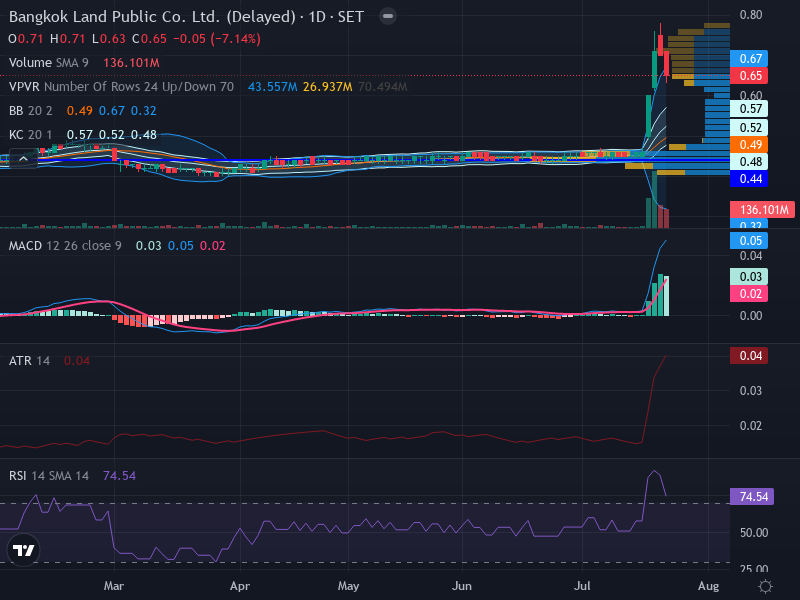This screenshot has height=600, width=800.
Task: Click the TradingView logo icon
Action: pos(23,550)
